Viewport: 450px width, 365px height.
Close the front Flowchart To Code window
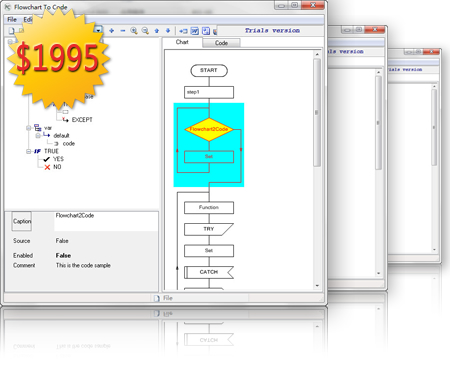coord(313,5)
